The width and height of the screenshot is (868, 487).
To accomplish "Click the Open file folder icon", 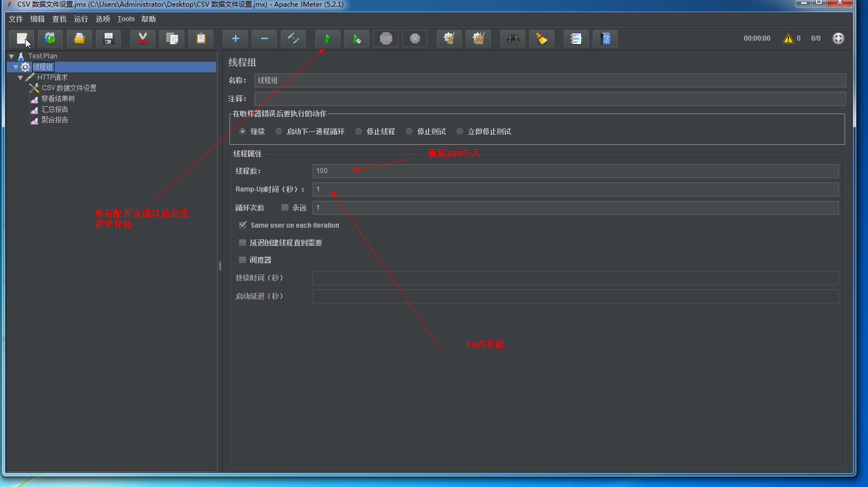I will click(80, 38).
